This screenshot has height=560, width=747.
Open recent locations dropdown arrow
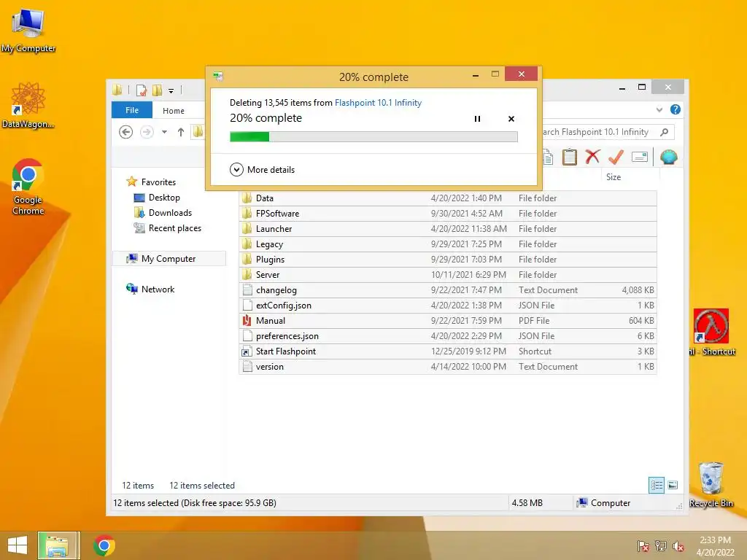click(x=164, y=132)
